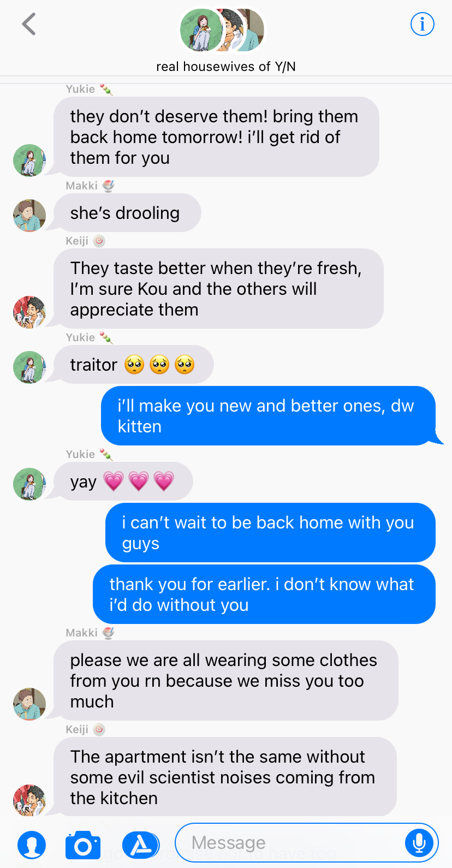Tap Yukie's avatar beside "traitor" message
The height and width of the screenshot is (868, 452).
29,367
